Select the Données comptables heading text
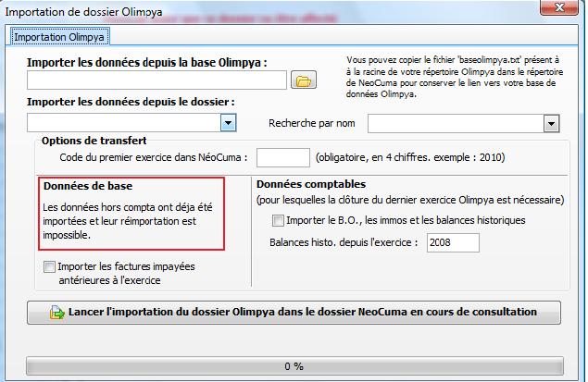The image size is (588, 382). pos(311,184)
